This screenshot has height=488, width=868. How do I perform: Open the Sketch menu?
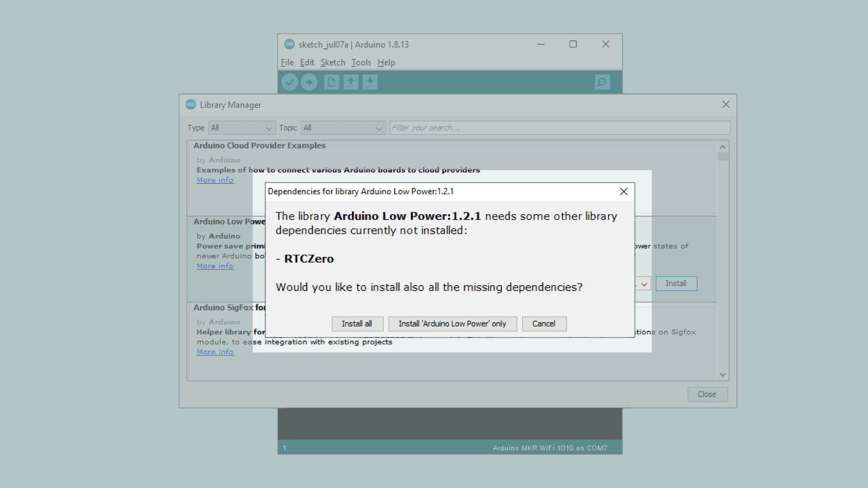coord(333,62)
